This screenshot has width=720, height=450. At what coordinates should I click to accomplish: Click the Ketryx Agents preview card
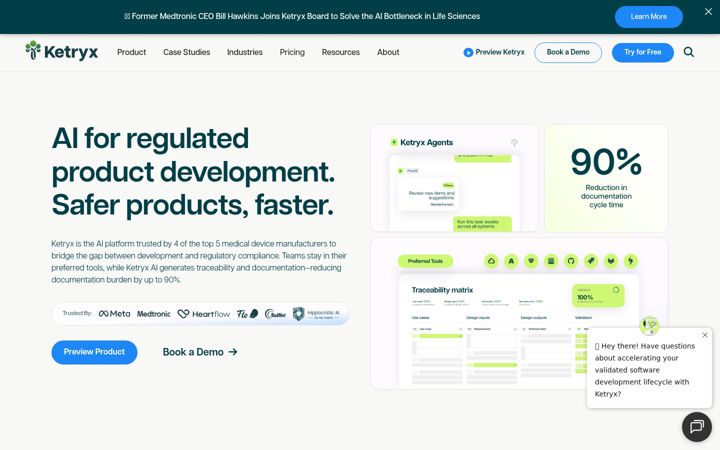(x=454, y=178)
